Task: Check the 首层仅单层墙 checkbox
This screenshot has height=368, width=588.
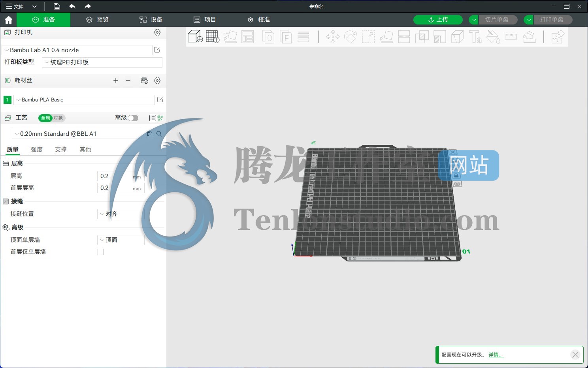Action: 101,252
